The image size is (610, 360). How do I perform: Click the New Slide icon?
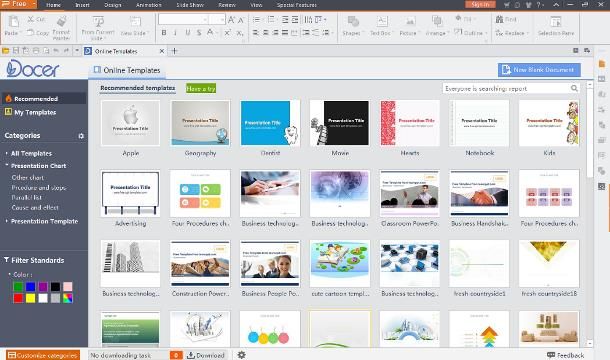pos(135,21)
